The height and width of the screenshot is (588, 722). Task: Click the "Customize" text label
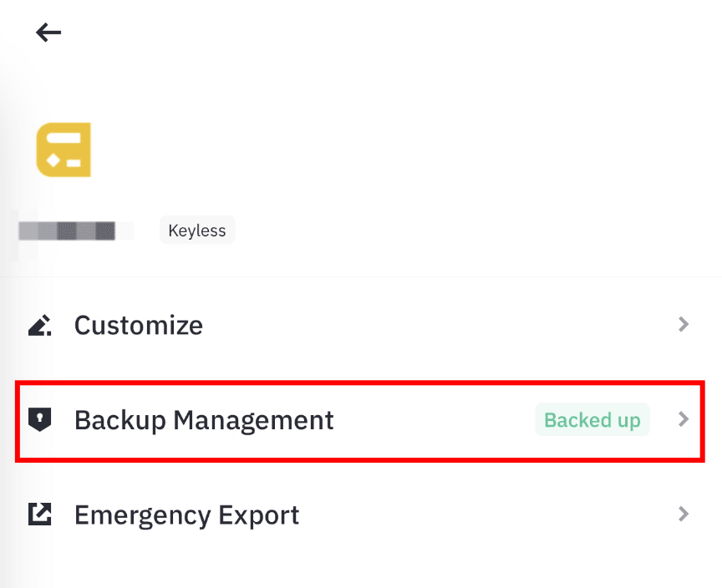click(139, 325)
